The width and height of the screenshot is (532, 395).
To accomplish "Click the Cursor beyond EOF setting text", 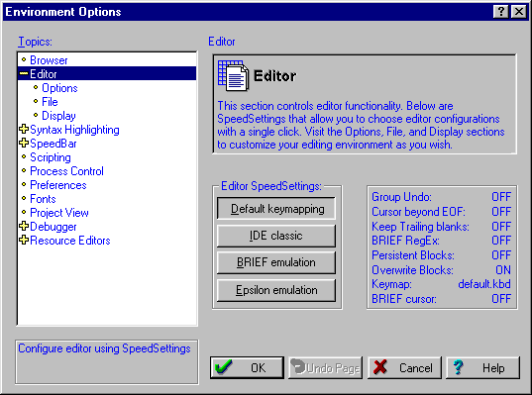I will pos(418,212).
